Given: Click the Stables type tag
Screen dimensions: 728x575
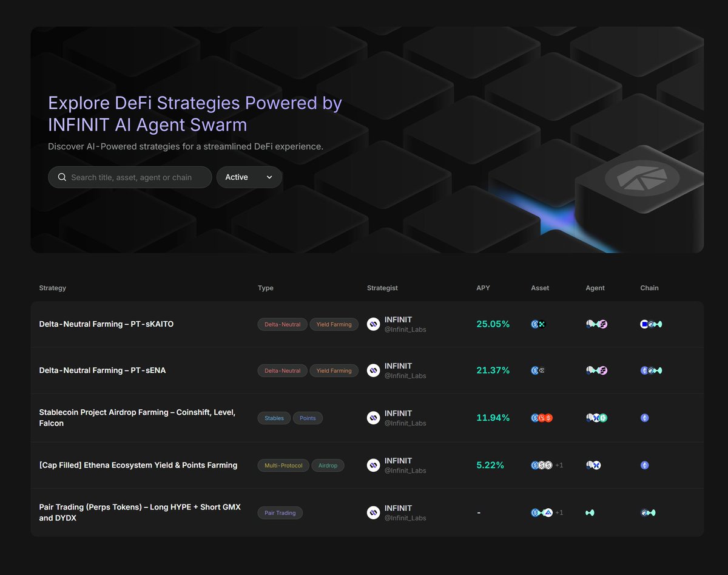Looking at the screenshot, I should point(274,418).
